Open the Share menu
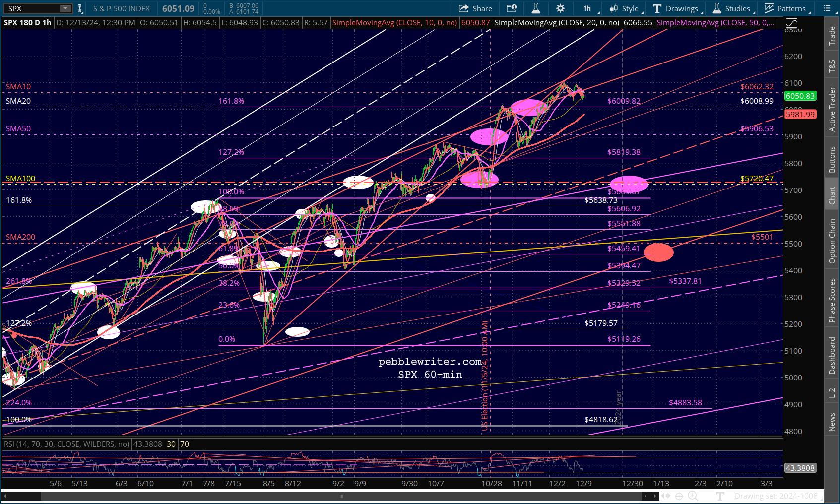 pos(475,8)
